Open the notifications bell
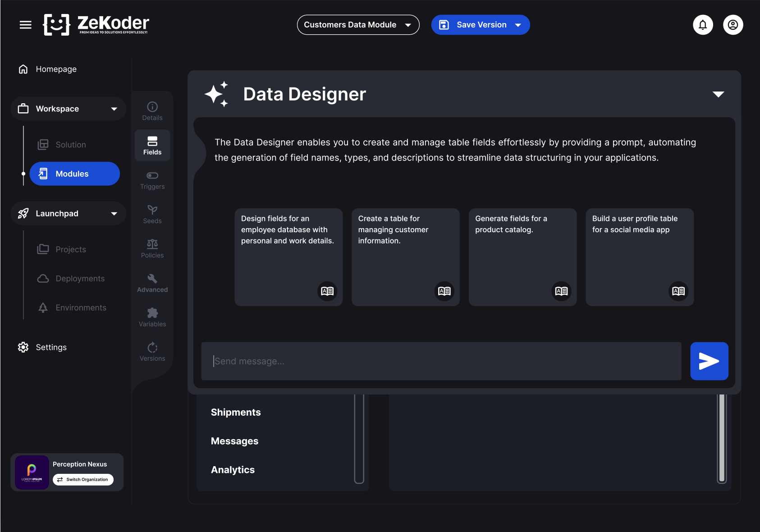This screenshot has width=760, height=532. click(703, 25)
